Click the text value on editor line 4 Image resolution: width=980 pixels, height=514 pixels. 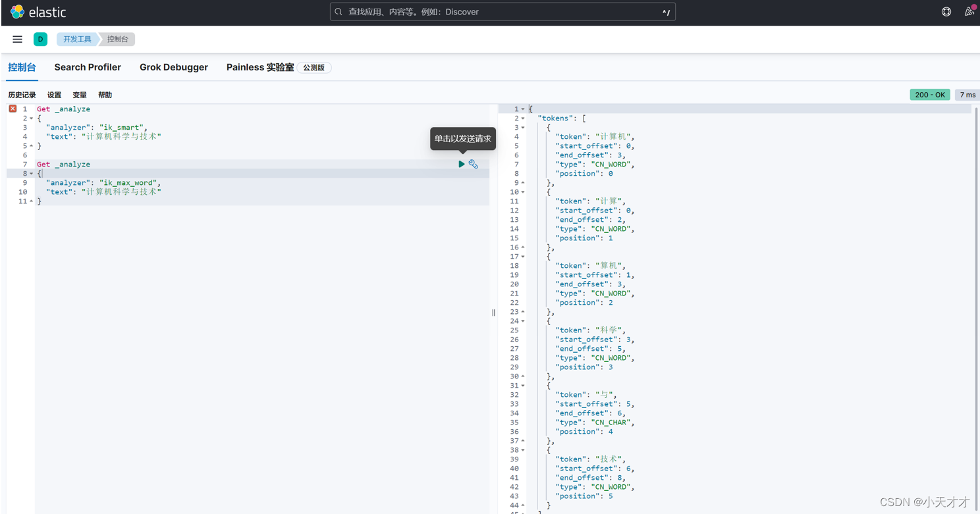point(121,137)
